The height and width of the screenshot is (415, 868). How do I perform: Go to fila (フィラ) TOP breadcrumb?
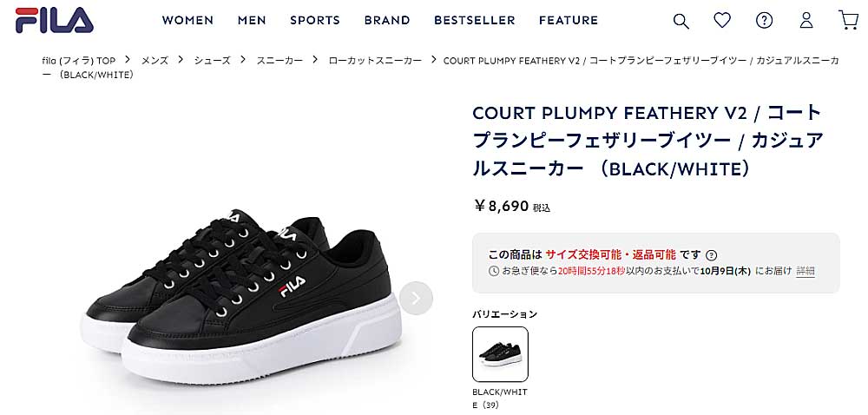point(78,61)
